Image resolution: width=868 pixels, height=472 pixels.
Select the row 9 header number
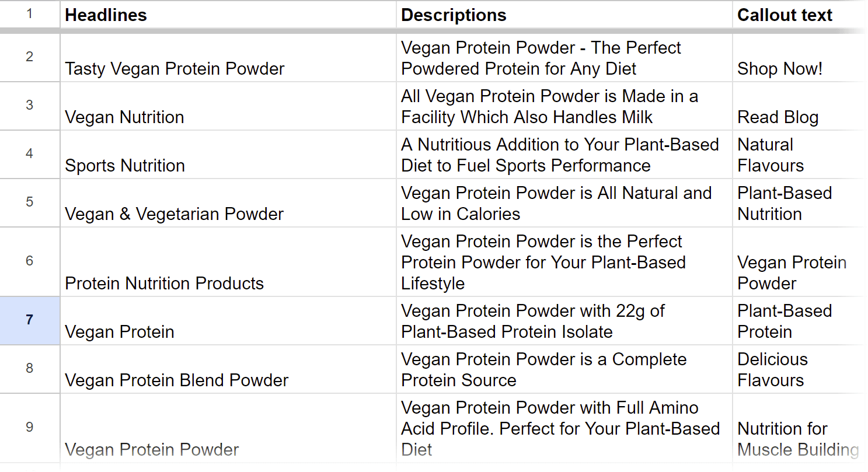pos(30,427)
